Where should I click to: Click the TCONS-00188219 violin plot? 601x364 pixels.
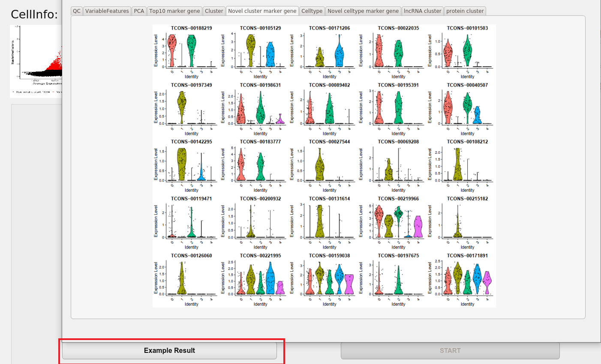tap(186, 52)
